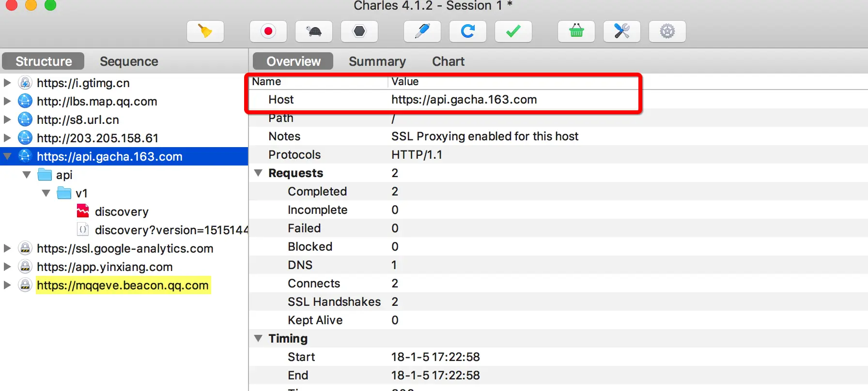The height and width of the screenshot is (391, 868).
Task: Expand the http://s8.url.cn host
Action: (x=7, y=120)
